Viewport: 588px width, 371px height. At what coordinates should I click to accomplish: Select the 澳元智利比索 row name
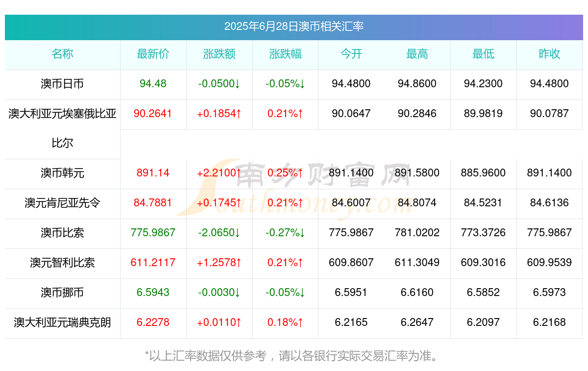[x=62, y=263]
